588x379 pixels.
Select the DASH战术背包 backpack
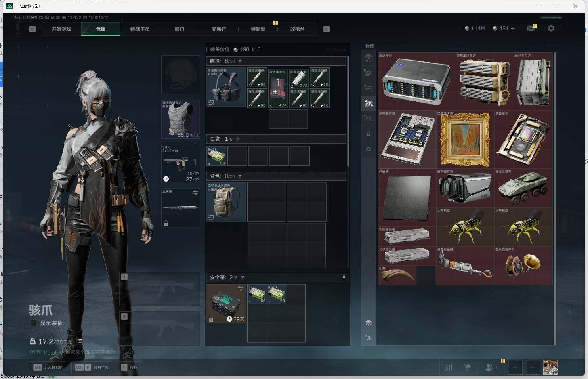[226, 202]
